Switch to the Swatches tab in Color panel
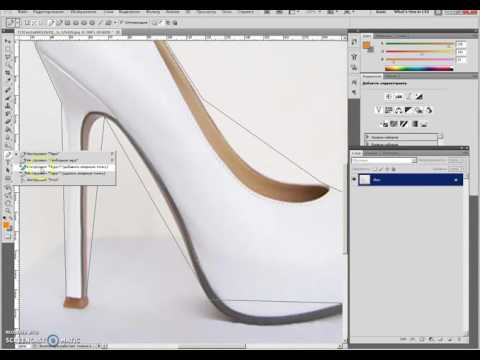 (x=382, y=36)
